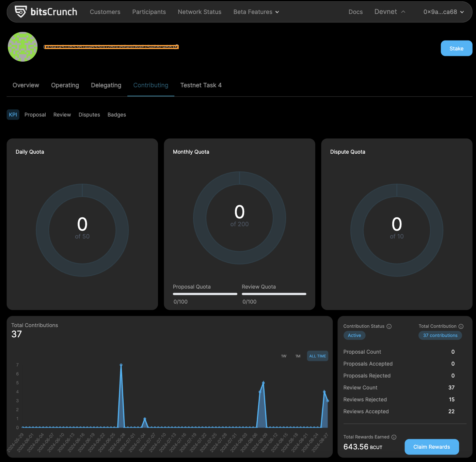The image size is (476, 462).
Task: Click the Reviews Rejected value 15
Action: coord(452,400)
